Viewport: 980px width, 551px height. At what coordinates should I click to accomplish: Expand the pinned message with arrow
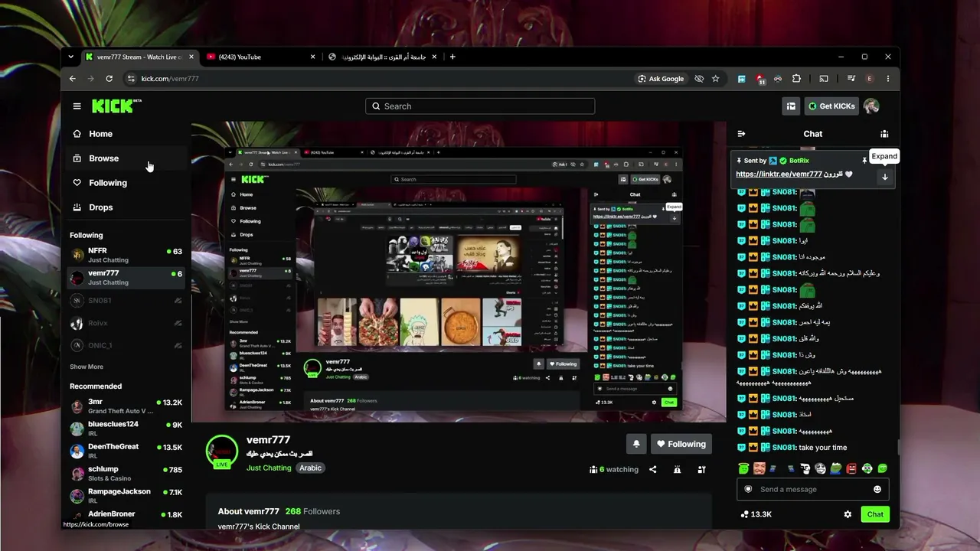click(885, 177)
